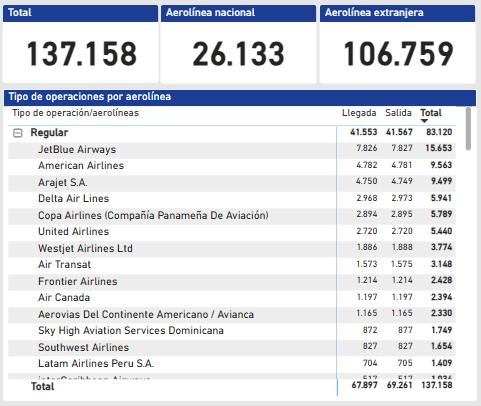Select the United Airlines row
This screenshot has height=406, width=481.
(232, 232)
